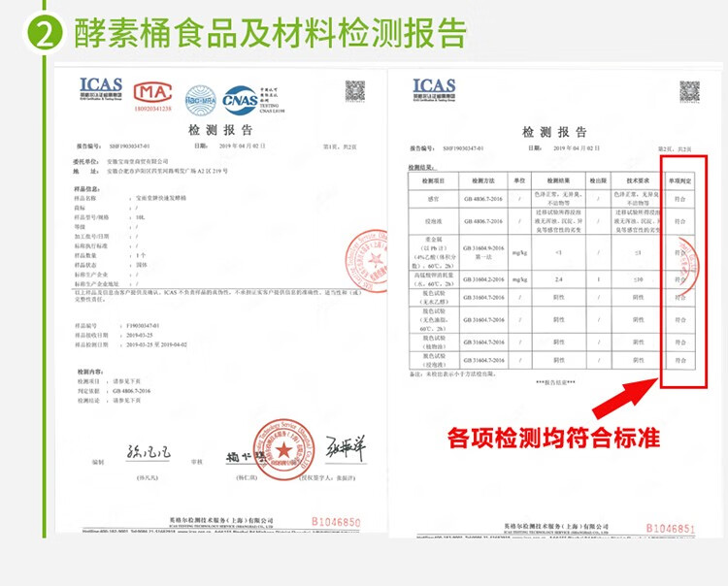Click the serial number B1046851
Viewport: 728px width, 586px height.
(671, 529)
